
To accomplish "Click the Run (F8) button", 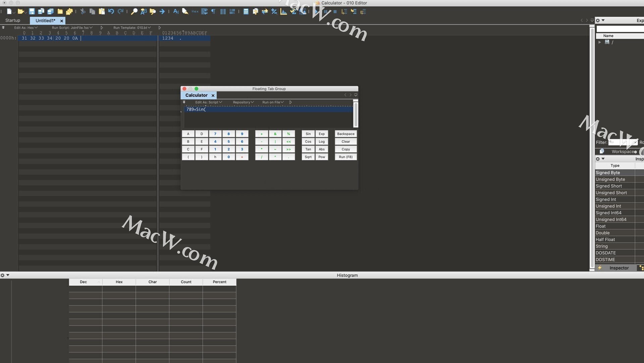I will (x=345, y=157).
